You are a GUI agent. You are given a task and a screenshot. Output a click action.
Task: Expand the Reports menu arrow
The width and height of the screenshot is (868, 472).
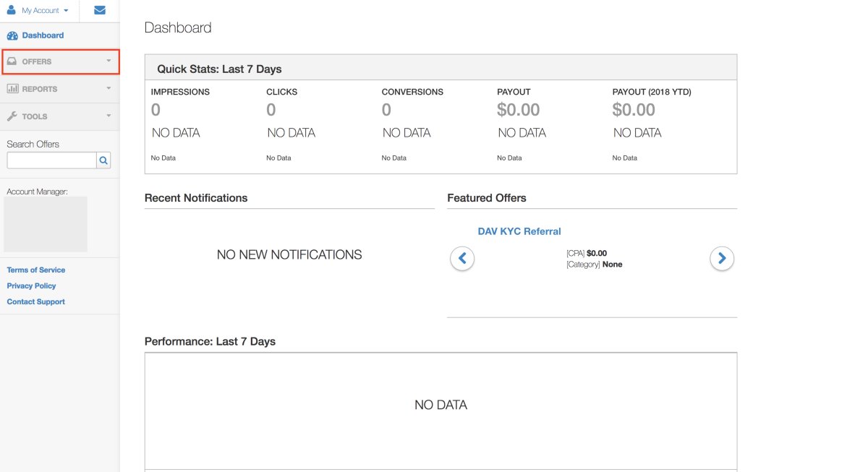tap(109, 88)
